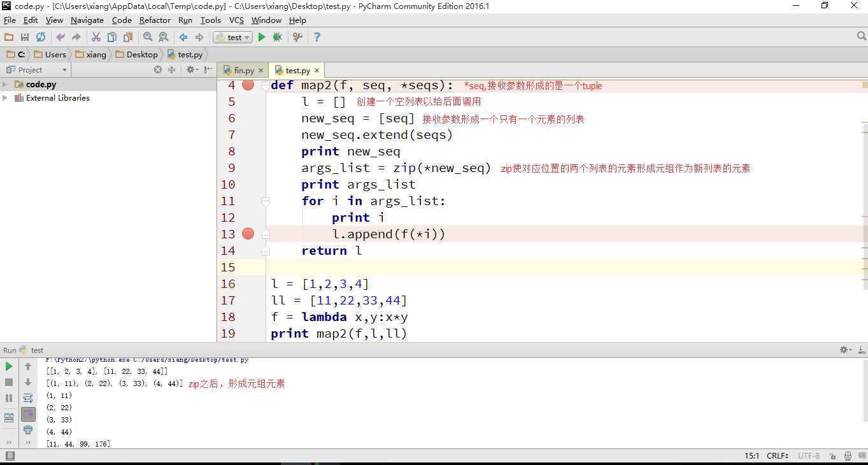Toggle Scroll to the End in Run panel
The image size is (868, 465).
tap(28, 415)
